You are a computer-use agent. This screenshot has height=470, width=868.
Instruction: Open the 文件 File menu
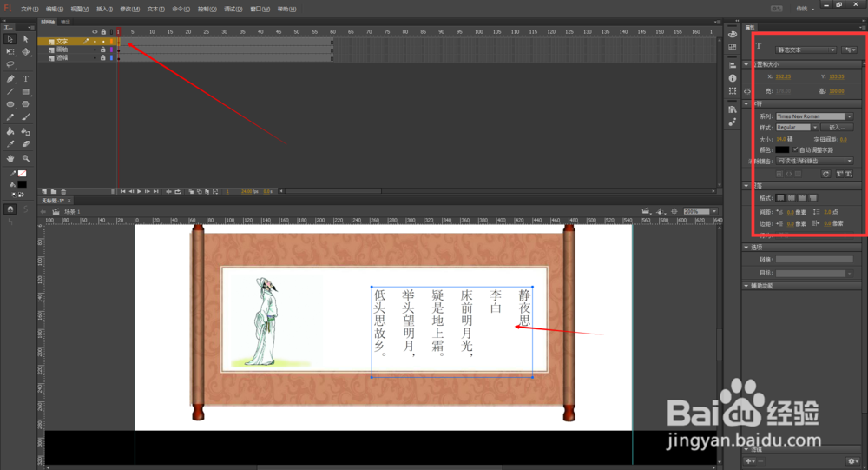click(30, 9)
